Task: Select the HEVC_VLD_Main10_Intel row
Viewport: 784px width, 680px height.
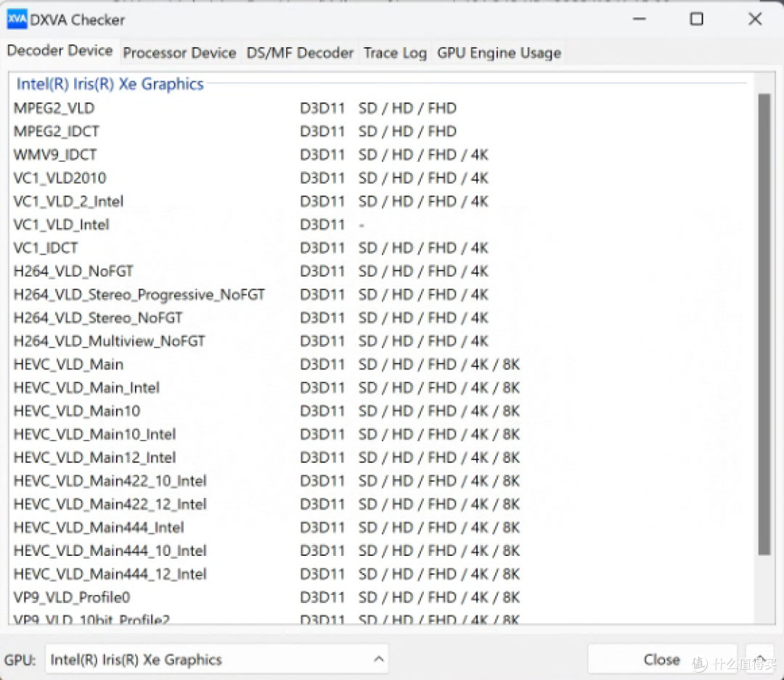Action: tap(381, 434)
